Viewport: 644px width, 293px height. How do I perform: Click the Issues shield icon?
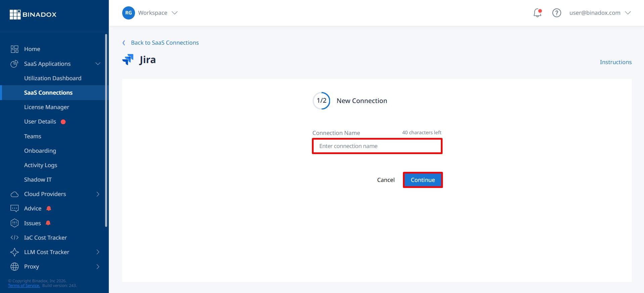(x=14, y=223)
